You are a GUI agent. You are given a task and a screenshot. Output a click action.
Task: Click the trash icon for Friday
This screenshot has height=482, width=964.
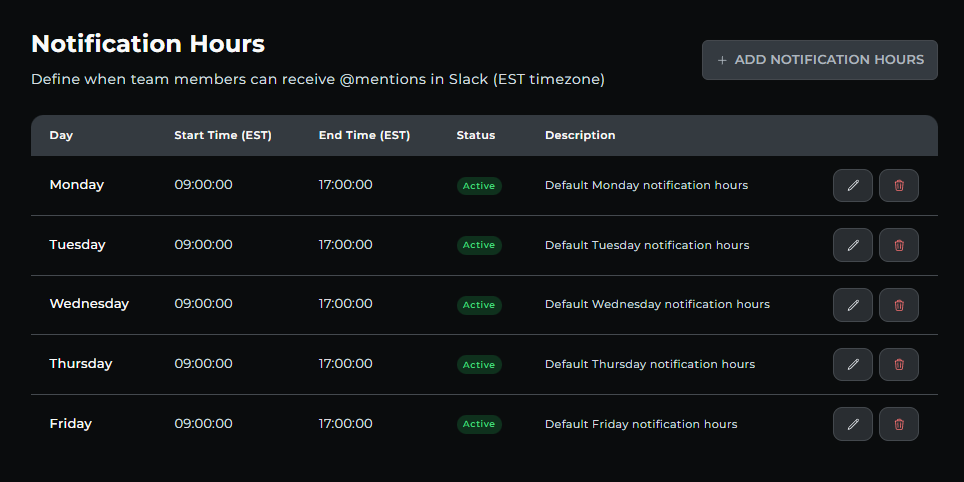click(898, 424)
